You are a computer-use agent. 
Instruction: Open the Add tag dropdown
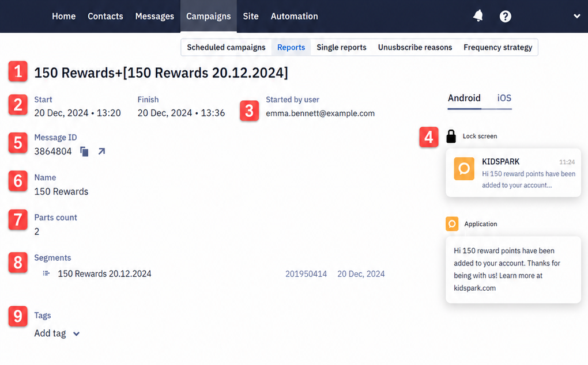[57, 333]
